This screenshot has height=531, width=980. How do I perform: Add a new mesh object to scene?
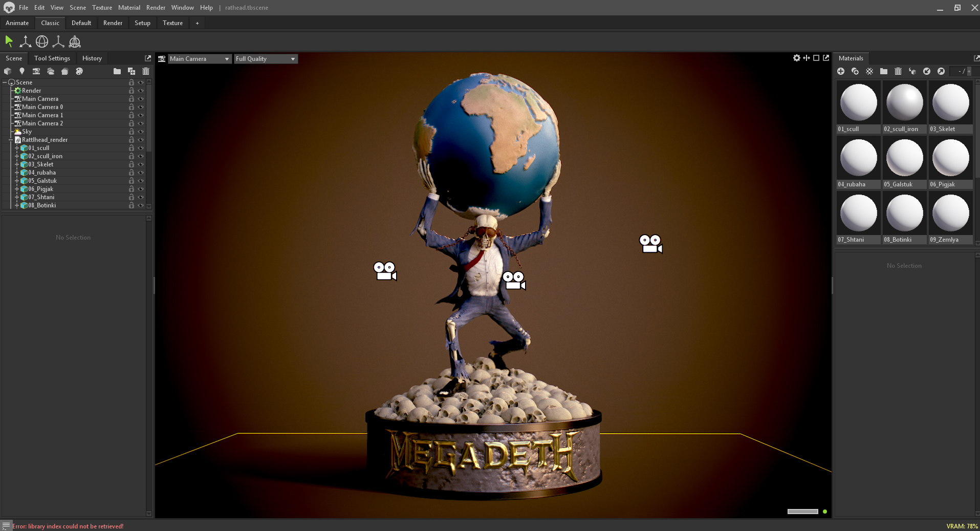click(x=8, y=71)
